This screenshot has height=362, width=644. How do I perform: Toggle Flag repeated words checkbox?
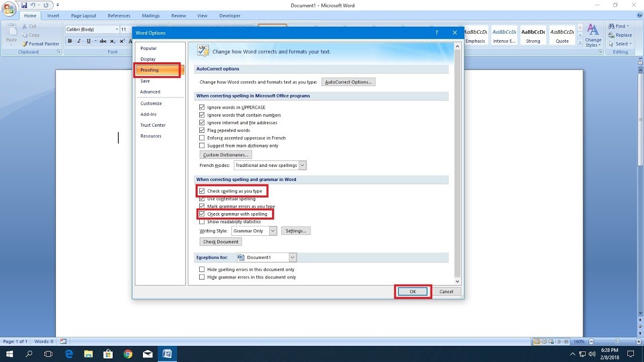point(202,130)
